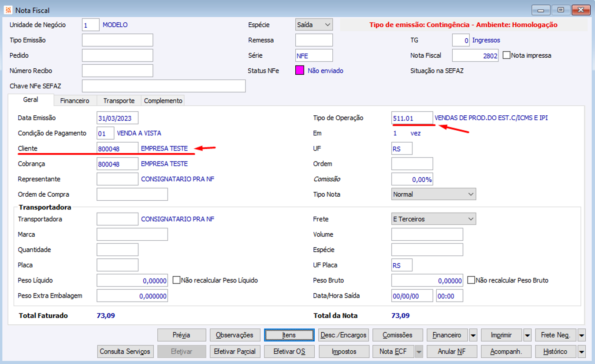Open the Transporte tab

[119, 101]
